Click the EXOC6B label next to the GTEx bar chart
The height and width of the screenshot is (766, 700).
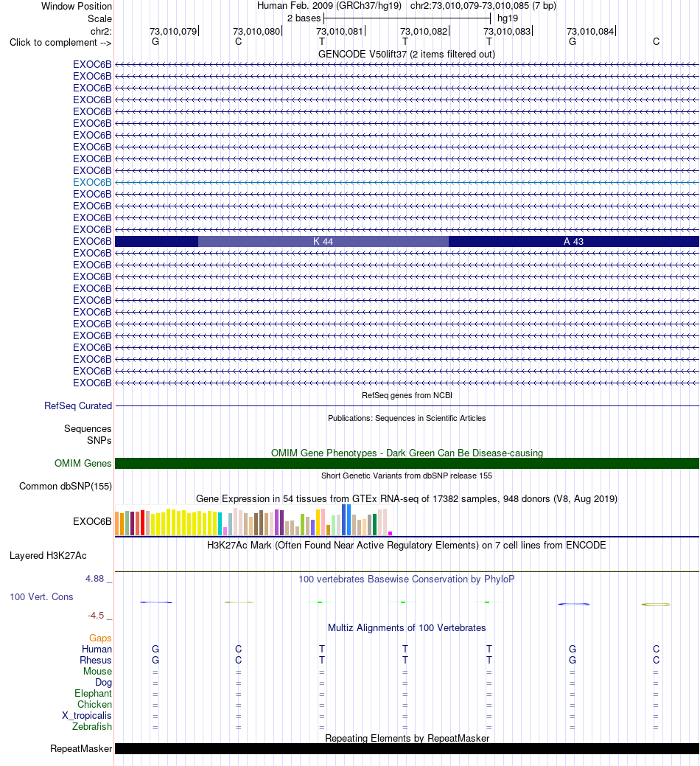[x=92, y=521]
